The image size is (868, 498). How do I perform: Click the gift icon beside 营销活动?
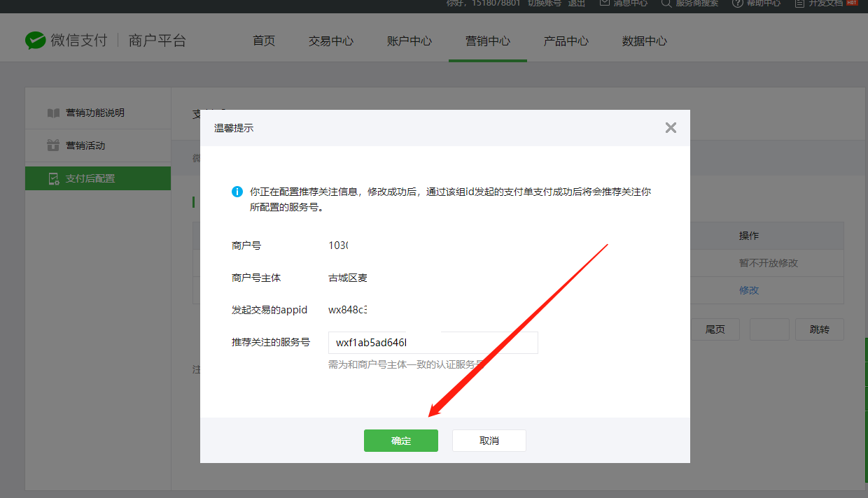pyautogui.click(x=53, y=145)
